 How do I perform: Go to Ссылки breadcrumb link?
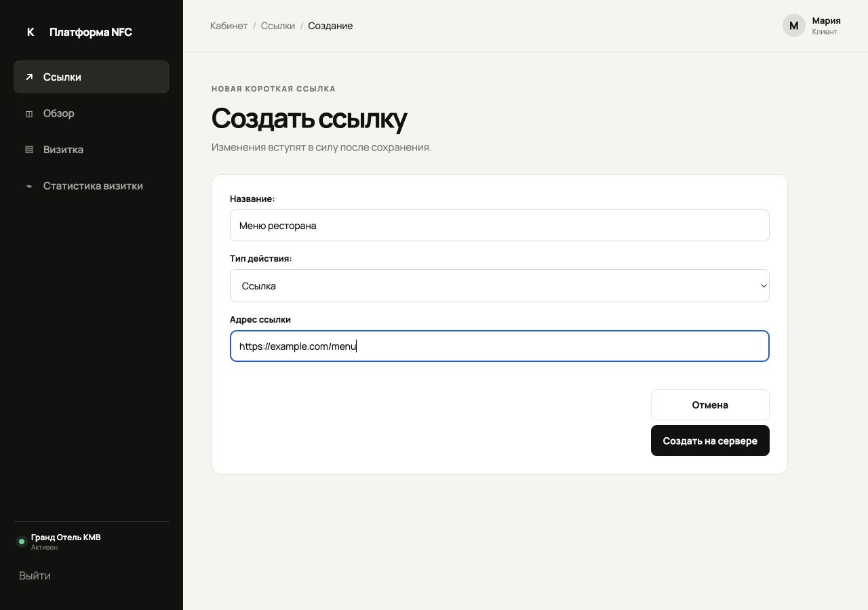(278, 26)
